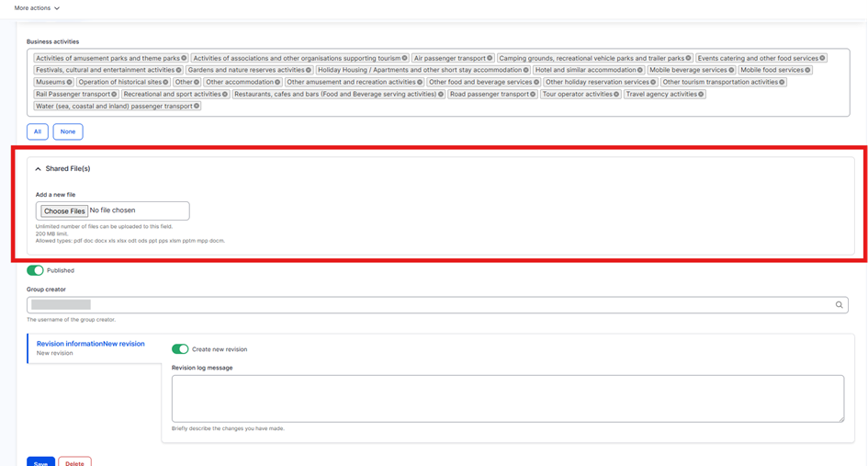Image resolution: width=868 pixels, height=466 pixels.
Task: Click the None button to deselect activities
Action: [x=68, y=131]
